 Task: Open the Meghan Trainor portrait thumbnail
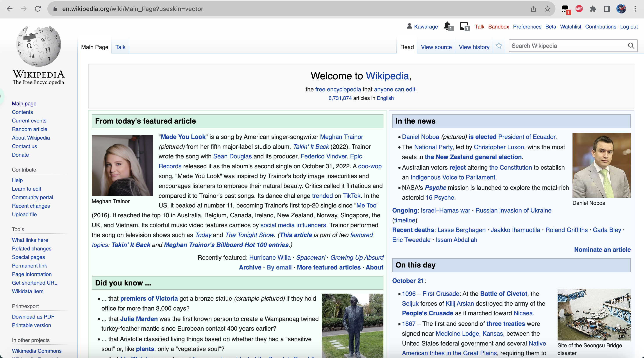(x=122, y=165)
